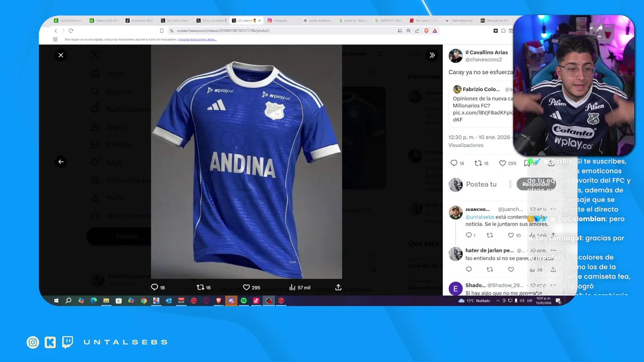Switch to the La Lucuoneta X tab
644x362 pixels.
(210, 21)
